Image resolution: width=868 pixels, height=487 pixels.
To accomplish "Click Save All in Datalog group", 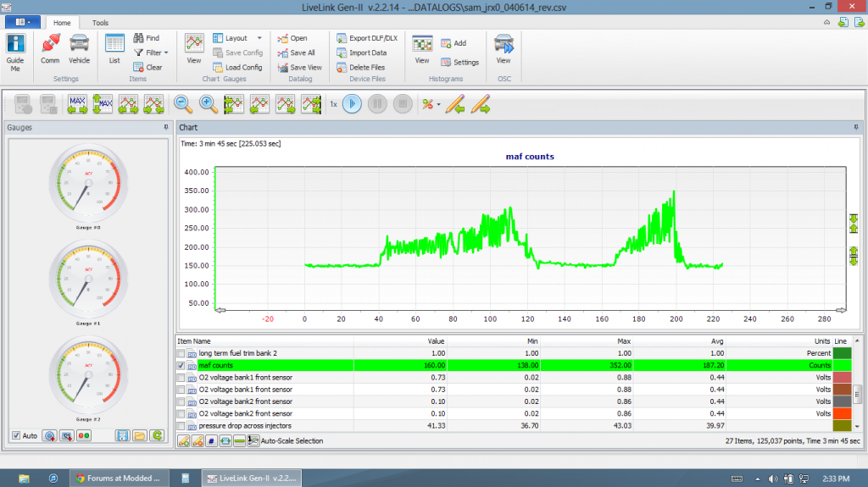I will pos(295,53).
